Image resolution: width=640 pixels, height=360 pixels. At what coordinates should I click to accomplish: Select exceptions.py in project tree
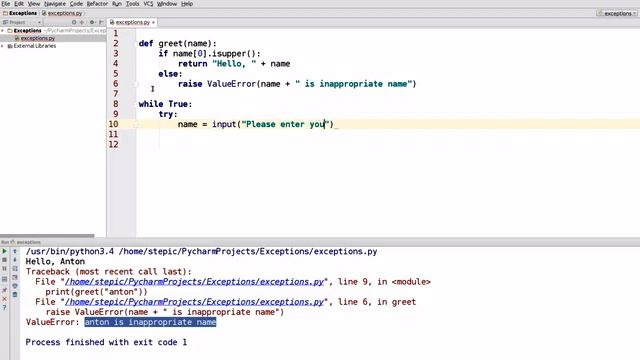[x=38, y=38]
